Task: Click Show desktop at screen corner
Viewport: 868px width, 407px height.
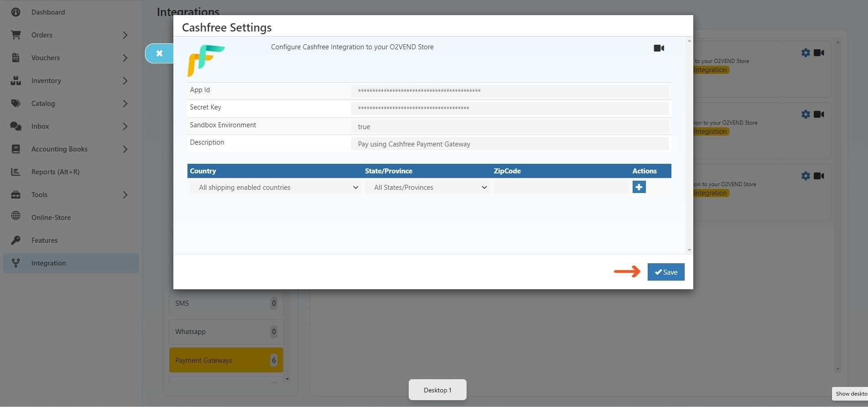Action: (x=851, y=394)
